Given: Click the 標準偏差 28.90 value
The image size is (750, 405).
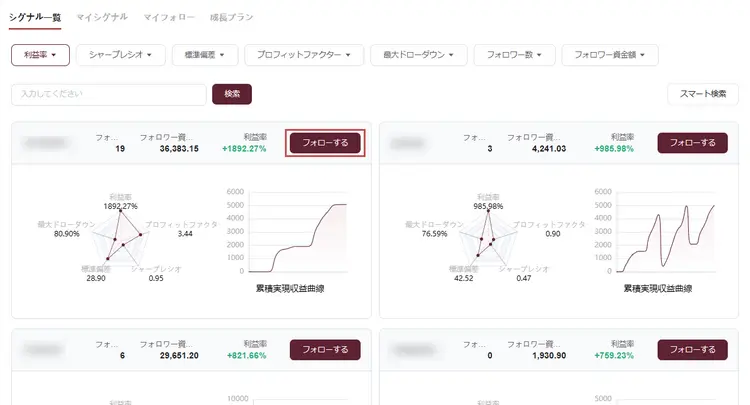Looking at the screenshot, I should pyautogui.click(x=96, y=278).
